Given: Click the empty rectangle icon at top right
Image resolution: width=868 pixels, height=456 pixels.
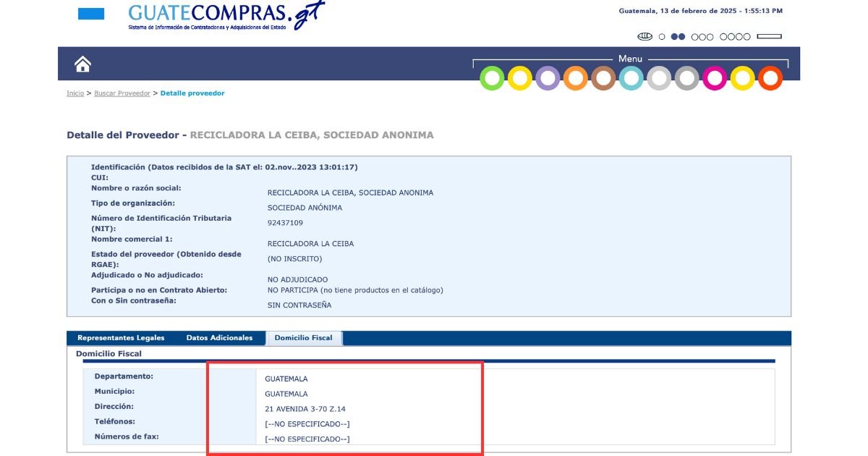Looking at the screenshot, I should pos(769,37).
